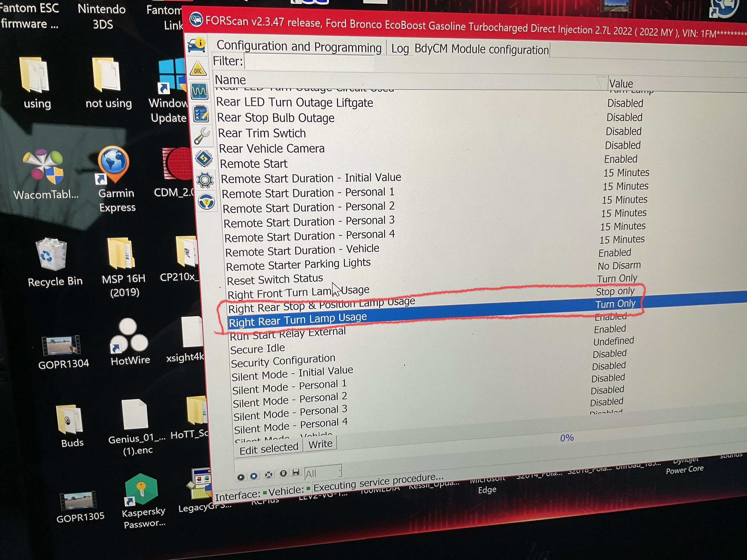This screenshot has height=560, width=747.
Task: Click the 'Executing service procedure...' status text
Action: [379, 483]
